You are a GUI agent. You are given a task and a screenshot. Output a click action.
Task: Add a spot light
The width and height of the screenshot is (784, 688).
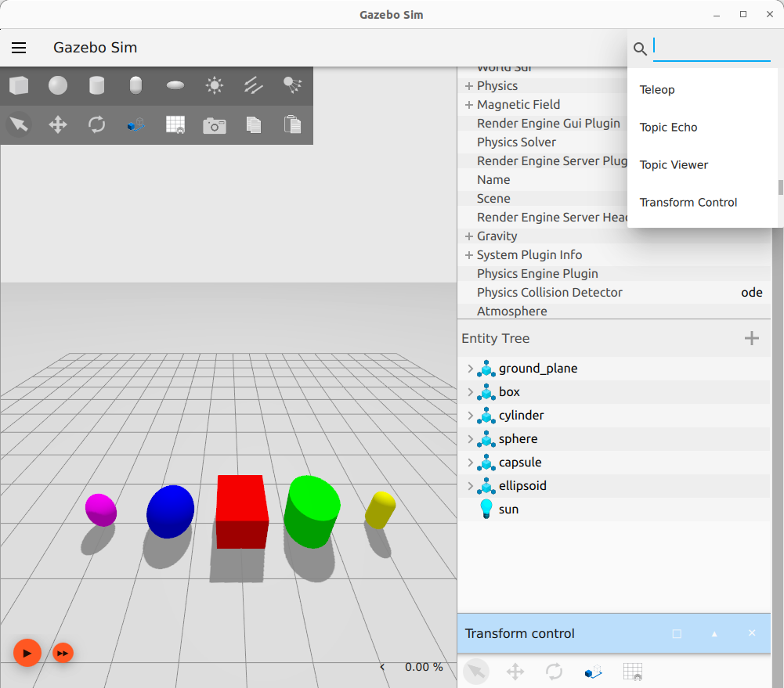[292, 85]
